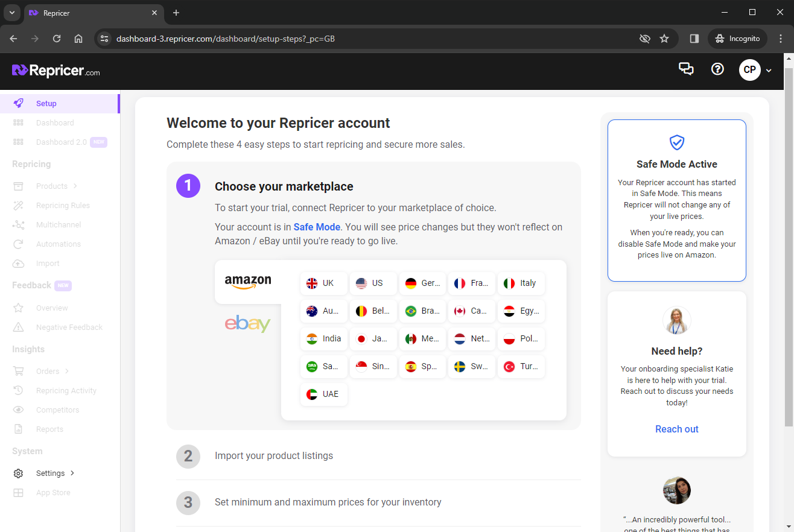This screenshot has height=532, width=794.
Task: Choose the US Amazon marketplace
Action: pos(373,283)
